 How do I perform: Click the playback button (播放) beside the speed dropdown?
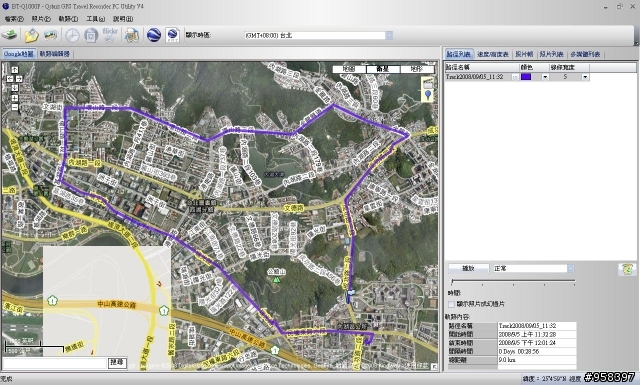click(x=468, y=268)
